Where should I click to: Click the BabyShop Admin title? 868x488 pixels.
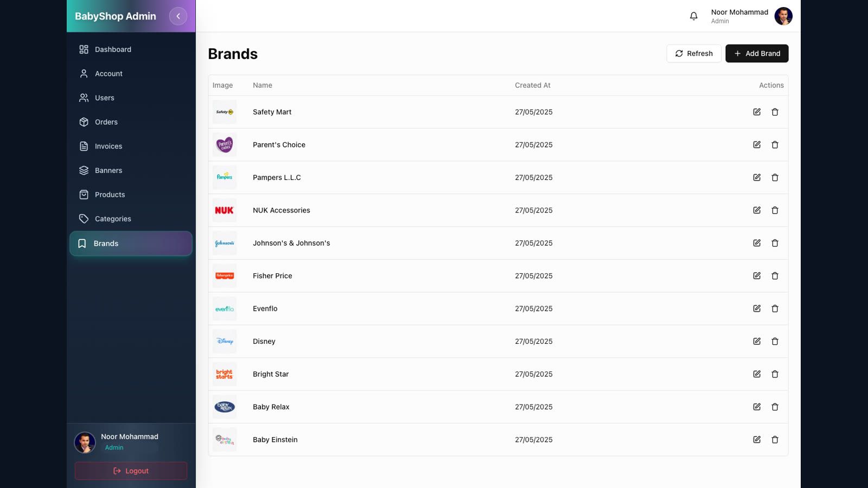[x=116, y=16]
